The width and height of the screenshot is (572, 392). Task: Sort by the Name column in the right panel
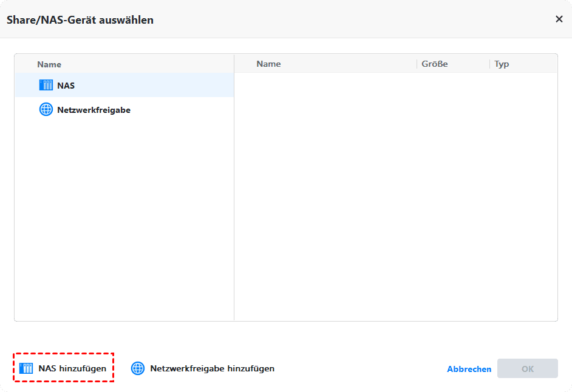pos(268,64)
